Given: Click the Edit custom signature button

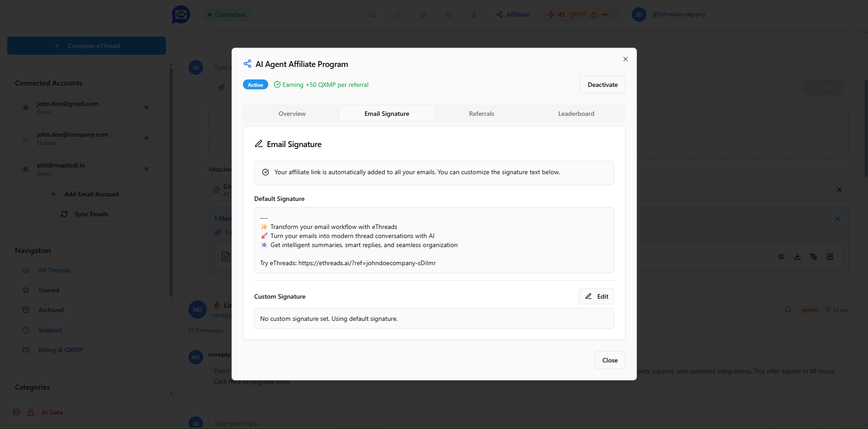Looking at the screenshot, I should [x=597, y=296].
